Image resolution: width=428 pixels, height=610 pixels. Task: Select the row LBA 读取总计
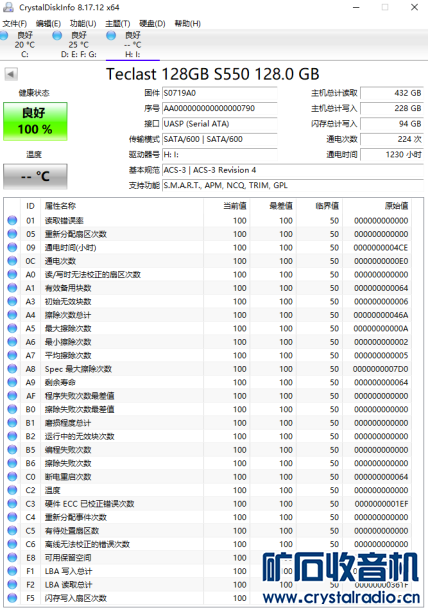click(208, 584)
